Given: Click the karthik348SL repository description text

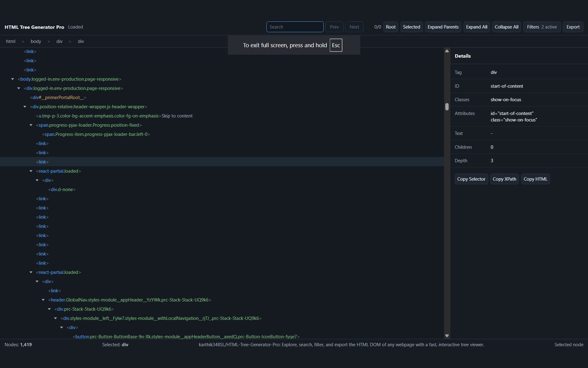Looking at the screenshot, I should pyautogui.click(x=341, y=345).
